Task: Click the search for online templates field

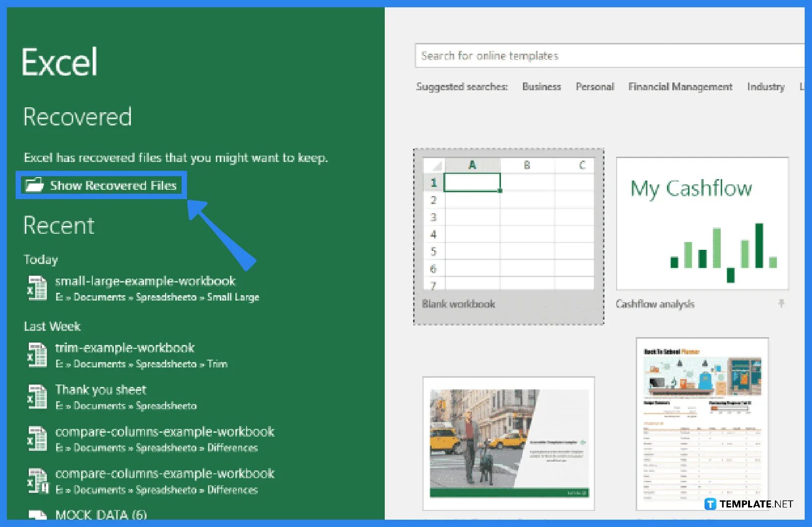Action: tap(609, 56)
